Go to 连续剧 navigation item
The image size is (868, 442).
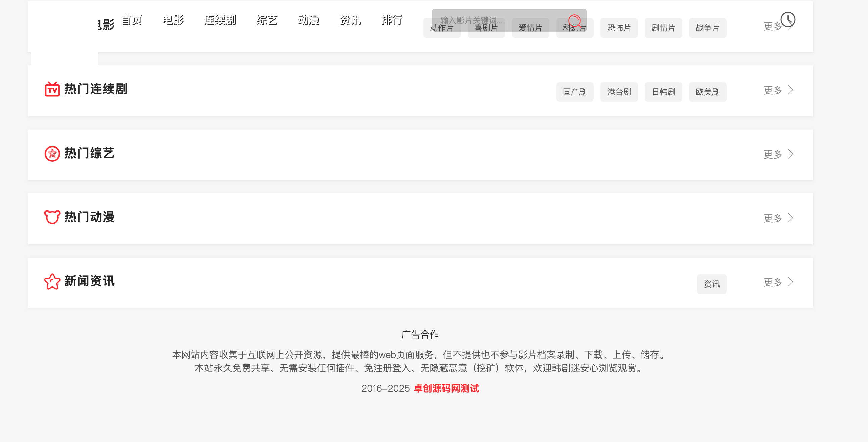[x=221, y=20]
